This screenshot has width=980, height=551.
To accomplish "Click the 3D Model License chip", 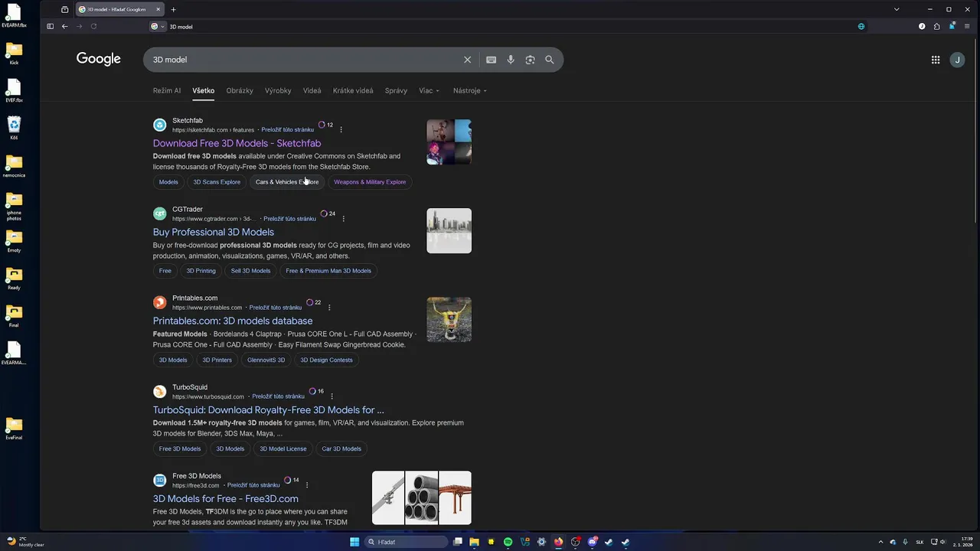I will coord(283,448).
